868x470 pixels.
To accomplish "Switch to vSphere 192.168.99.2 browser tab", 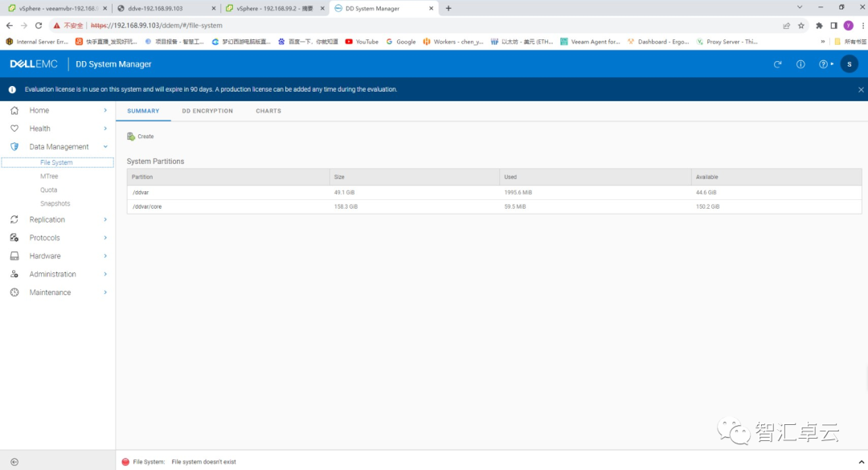I will tap(275, 8).
